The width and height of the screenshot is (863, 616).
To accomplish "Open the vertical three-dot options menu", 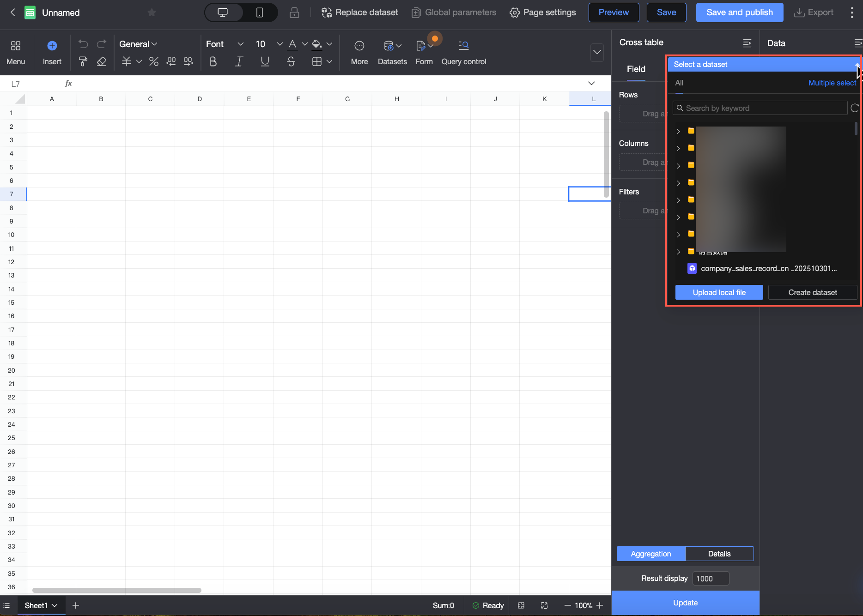I will 852,12.
